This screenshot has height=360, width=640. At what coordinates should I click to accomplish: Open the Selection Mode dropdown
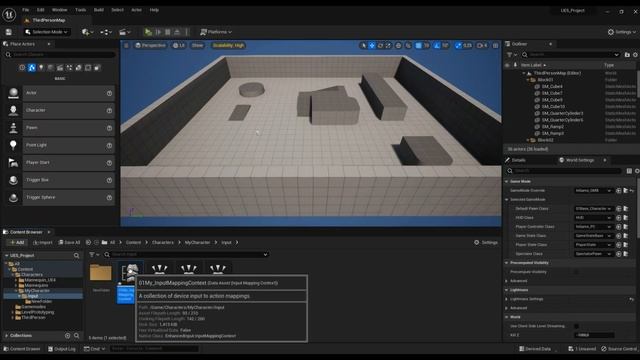46,32
